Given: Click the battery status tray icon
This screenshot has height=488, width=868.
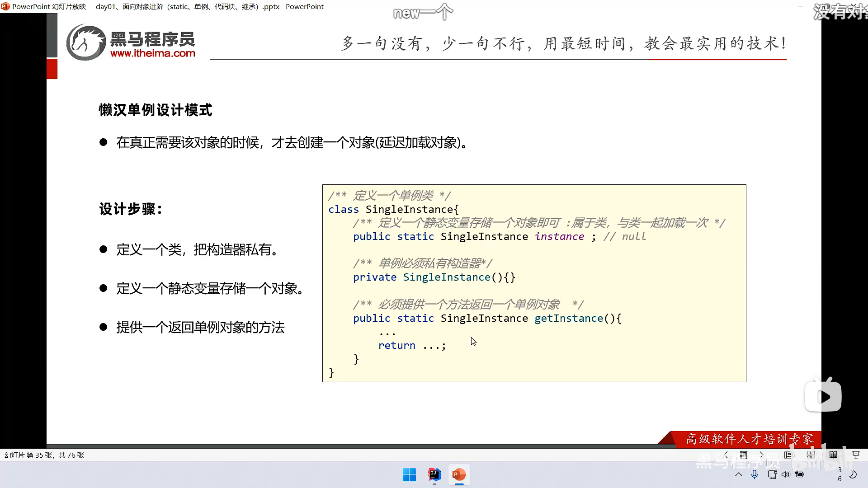Looking at the screenshot, I should pyautogui.click(x=800, y=474).
